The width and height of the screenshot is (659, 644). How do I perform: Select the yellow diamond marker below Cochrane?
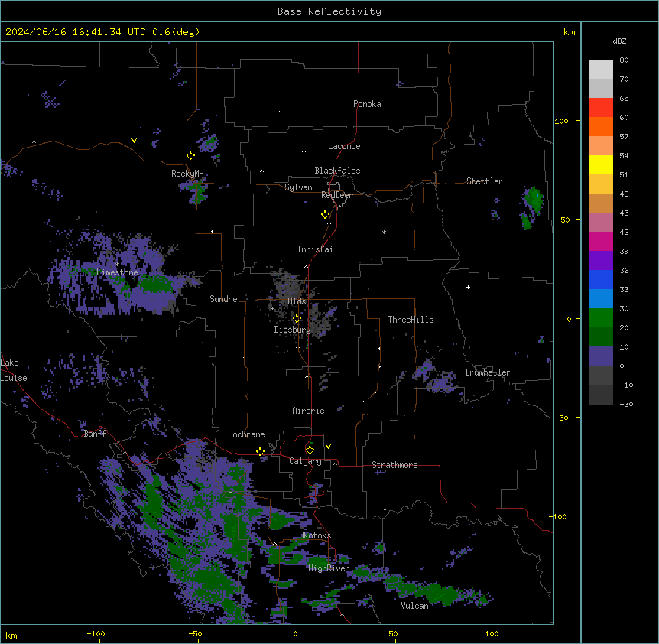[260, 451]
